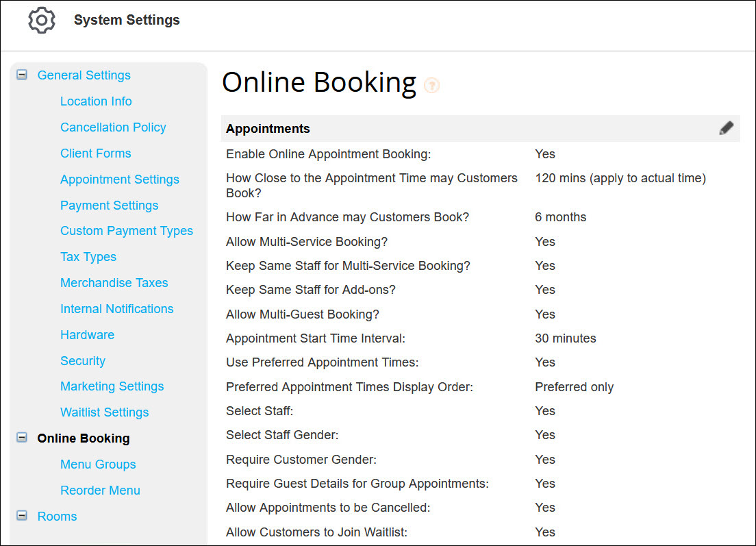Open Appointment Settings
This screenshot has width=756, height=546.
click(120, 179)
